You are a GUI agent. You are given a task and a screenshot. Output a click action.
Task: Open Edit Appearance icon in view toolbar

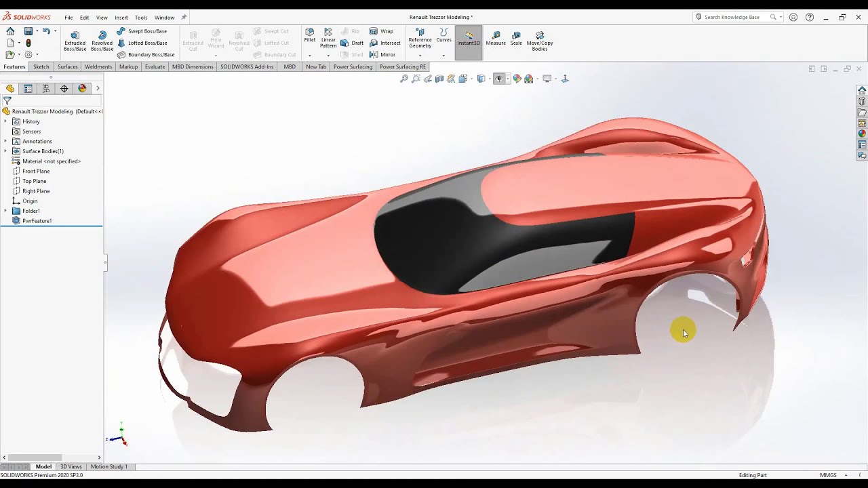coord(517,79)
